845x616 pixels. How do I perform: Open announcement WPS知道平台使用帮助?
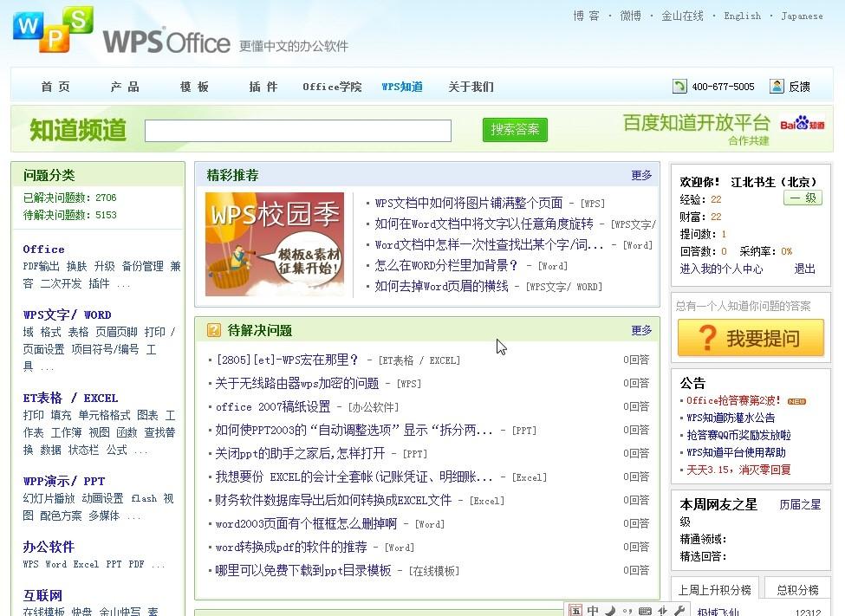click(x=736, y=452)
